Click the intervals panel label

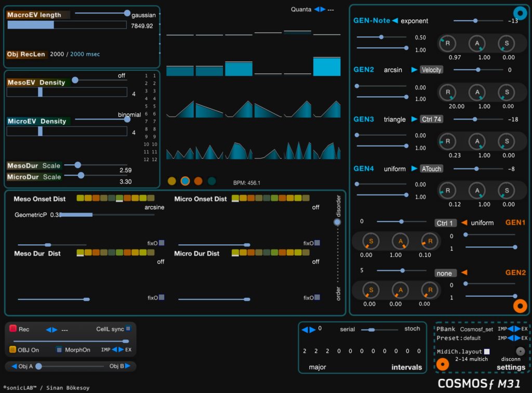407,367
